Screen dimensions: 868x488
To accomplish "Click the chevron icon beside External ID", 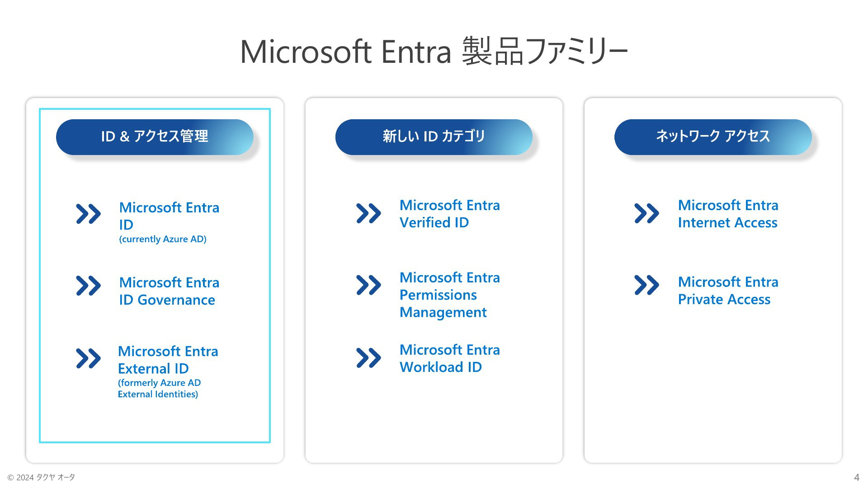I will 88,358.
